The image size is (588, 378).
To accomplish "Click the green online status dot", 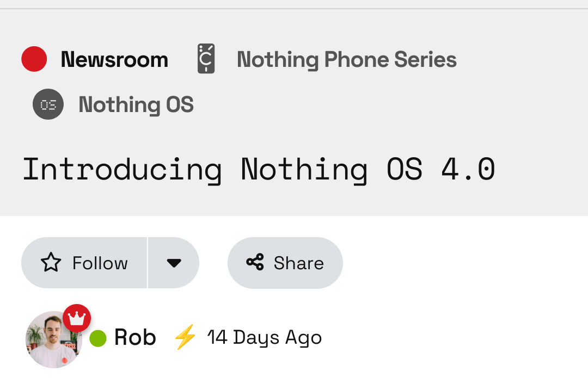I will 97,338.
